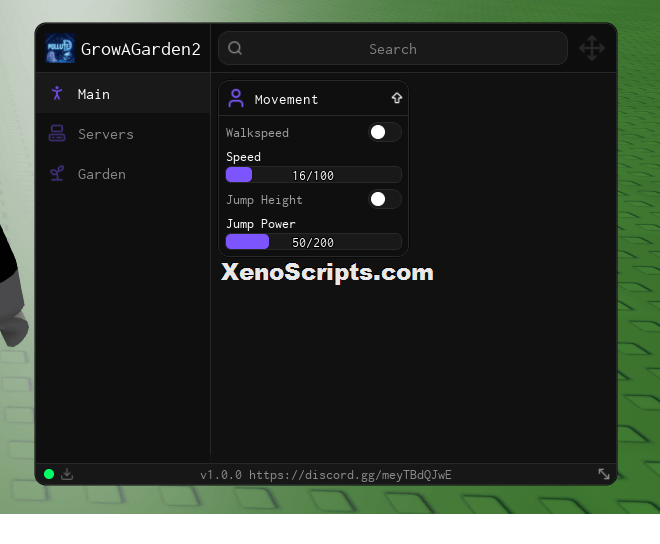
Task: Click the Movement section header label
Action: click(x=286, y=99)
